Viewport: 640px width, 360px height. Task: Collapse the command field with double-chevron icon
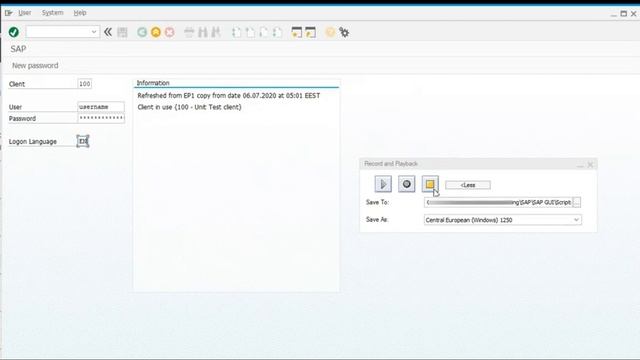click(108, 32)
